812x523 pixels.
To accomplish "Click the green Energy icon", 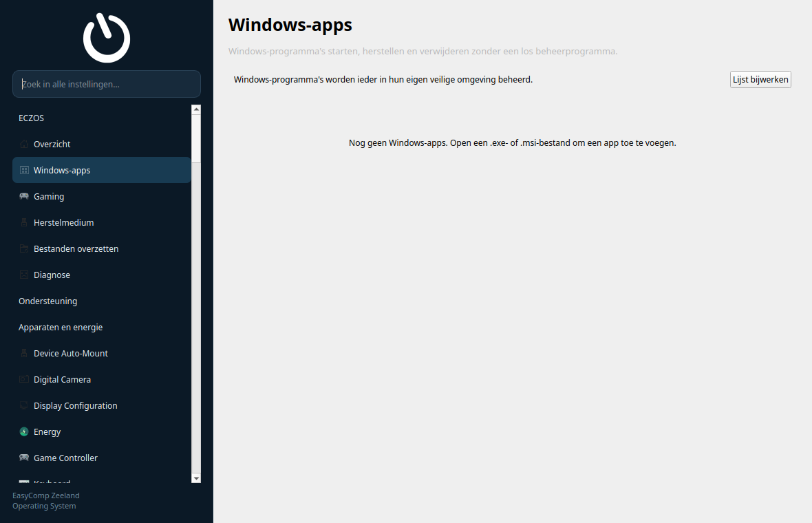I will [x=24, y=431].
